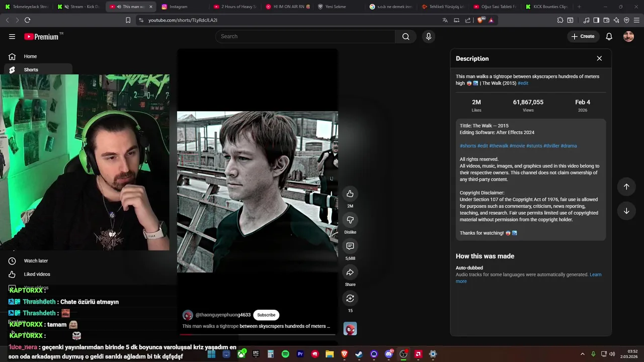The width and height of the screenshot is (644, 362).
Task: Open Steam from the taskbar
Action: [x=359, y=354]
